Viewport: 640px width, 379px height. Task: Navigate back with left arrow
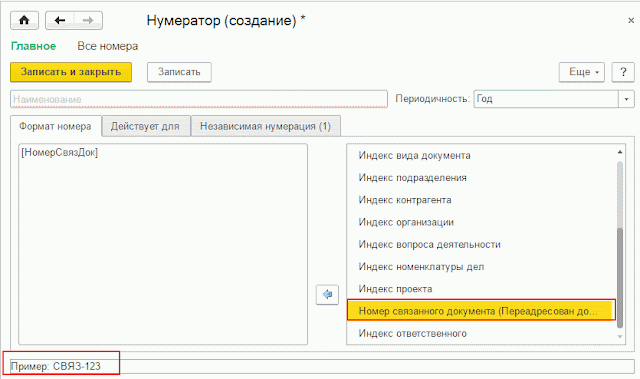pyautogui.click(x=60, y=20)
